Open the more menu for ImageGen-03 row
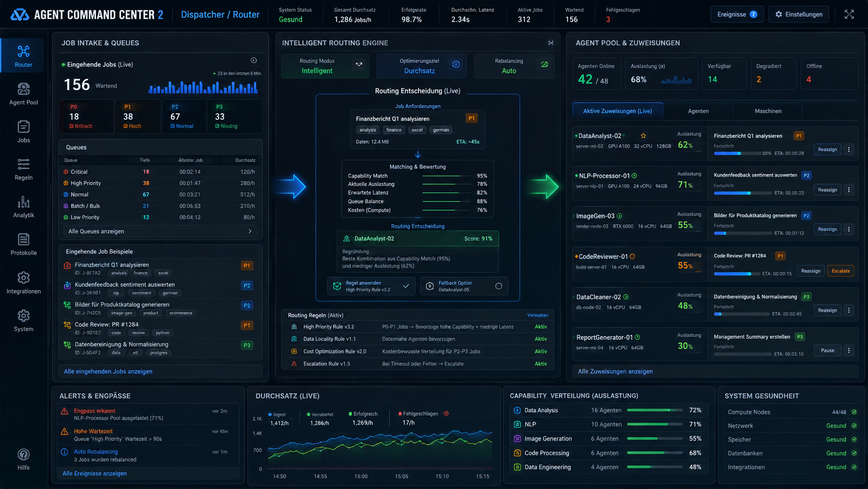868x489 pixels. (x=849, y=229)
